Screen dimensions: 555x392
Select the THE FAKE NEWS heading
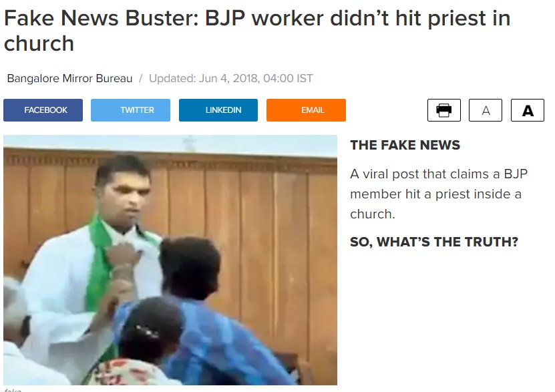click(x=405, y=145)
